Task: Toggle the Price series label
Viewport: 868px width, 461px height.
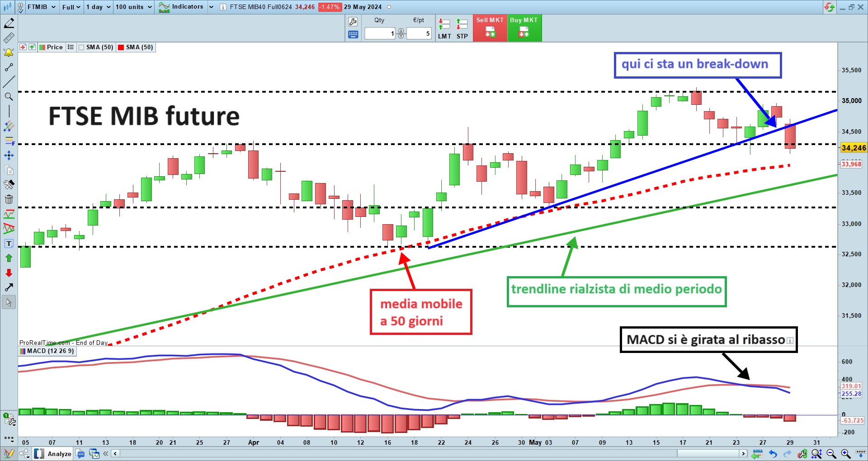Action: click(51, 47)
